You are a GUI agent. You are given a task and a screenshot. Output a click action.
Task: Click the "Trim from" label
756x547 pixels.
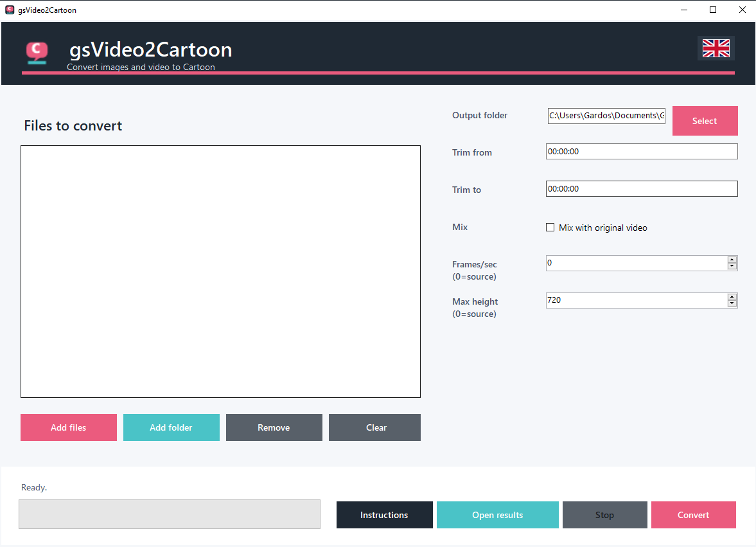[x=472, y=152]
